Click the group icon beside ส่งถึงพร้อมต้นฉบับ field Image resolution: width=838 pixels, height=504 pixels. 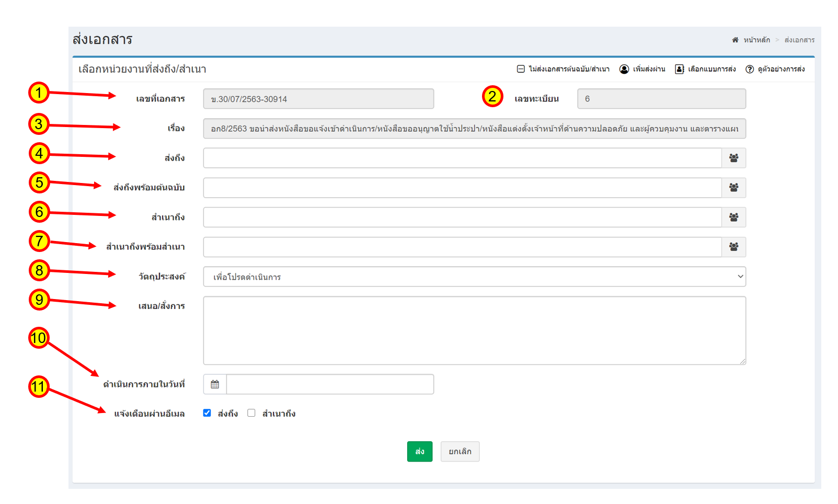[x=733, y=188]
